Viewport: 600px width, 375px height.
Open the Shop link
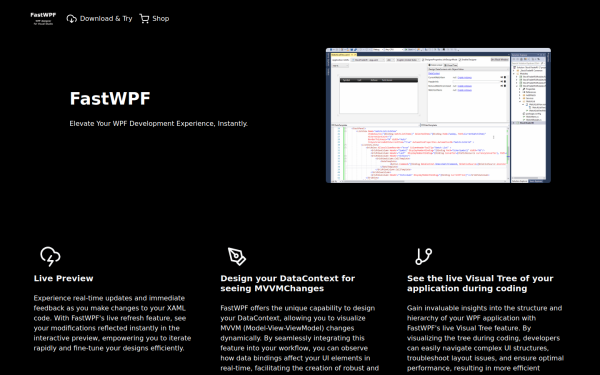pyautogui.click(x=154, y=19)
